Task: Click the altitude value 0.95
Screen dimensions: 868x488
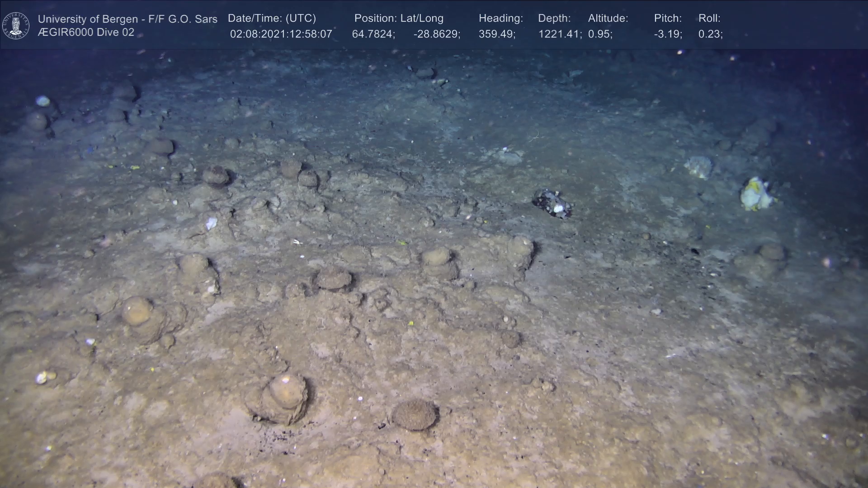Action: pyautogui.click(x=600, y=34)
